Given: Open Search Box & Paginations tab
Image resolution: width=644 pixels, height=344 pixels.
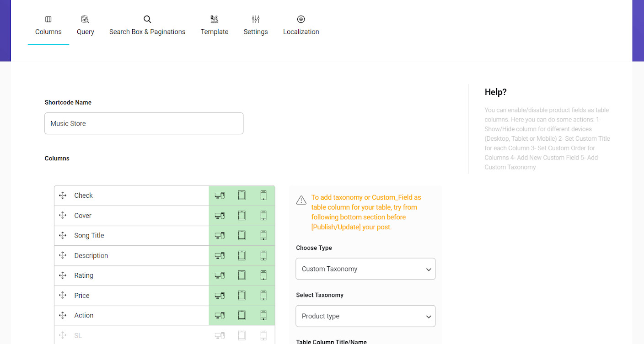Looking at the screenshot, I should coord(147,26).
